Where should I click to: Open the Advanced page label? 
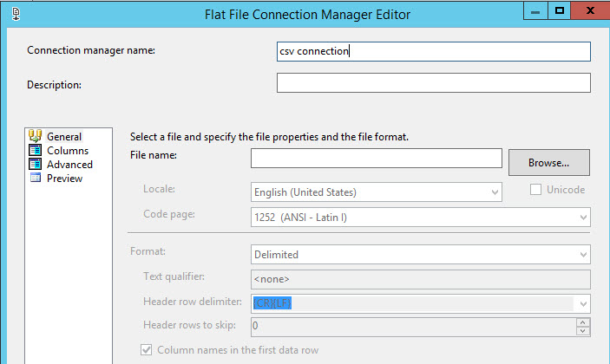pos(69,164)
